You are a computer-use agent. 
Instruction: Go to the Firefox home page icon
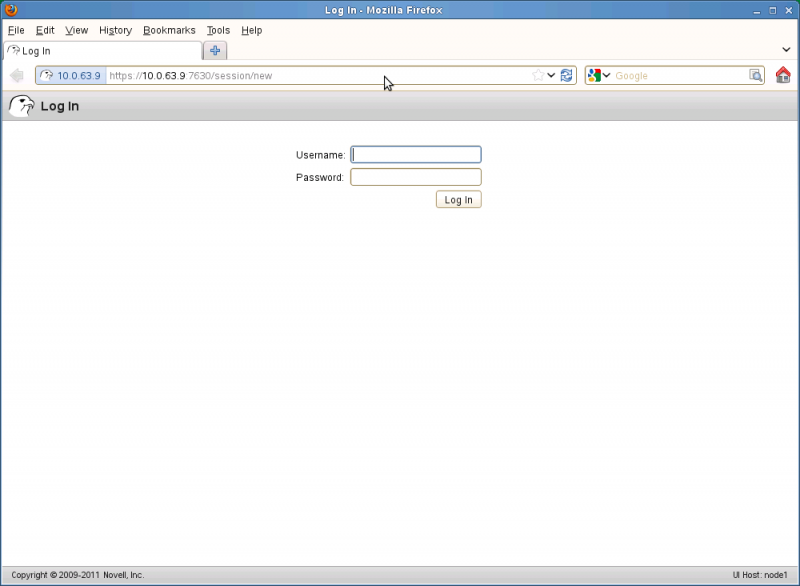point(783,75)
